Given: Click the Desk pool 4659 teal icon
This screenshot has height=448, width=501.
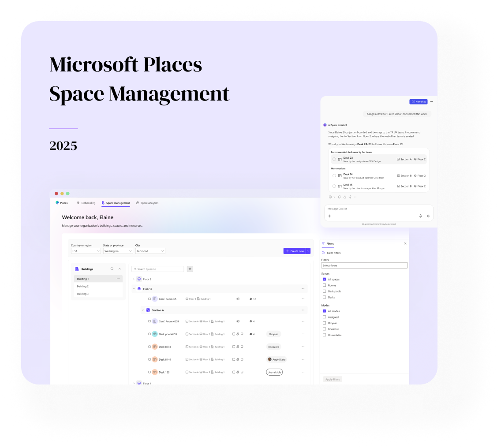Looking at the screenshot, I should 155,334.
